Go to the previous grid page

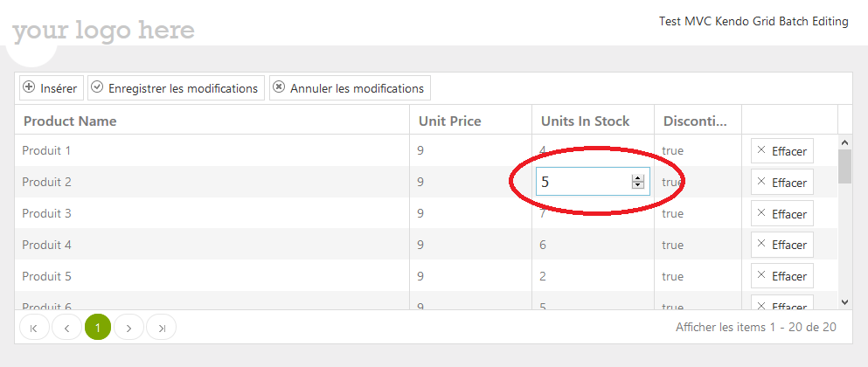66,328
